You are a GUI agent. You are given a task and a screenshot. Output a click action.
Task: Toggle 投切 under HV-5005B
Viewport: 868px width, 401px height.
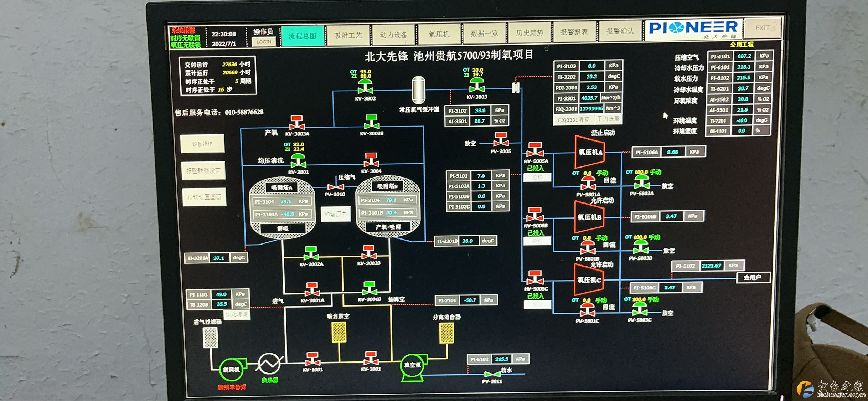537,241
